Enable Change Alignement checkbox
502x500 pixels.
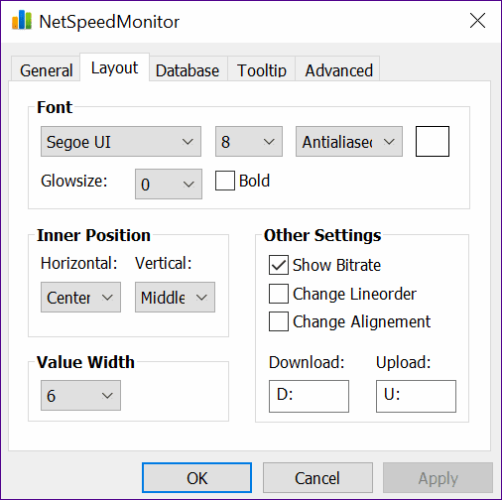coord(279,322)
